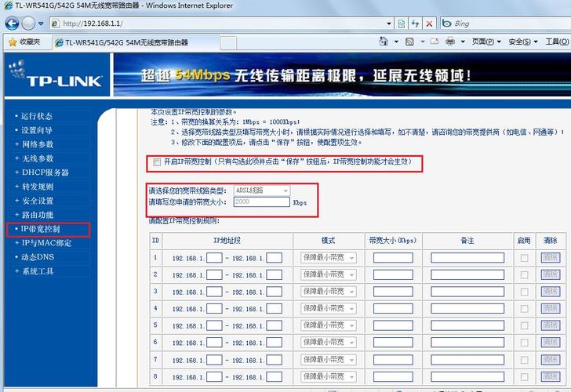Click the 带宽大小 input field in row 1
This screenshot has width=571, height=392.
pos(392,257)
